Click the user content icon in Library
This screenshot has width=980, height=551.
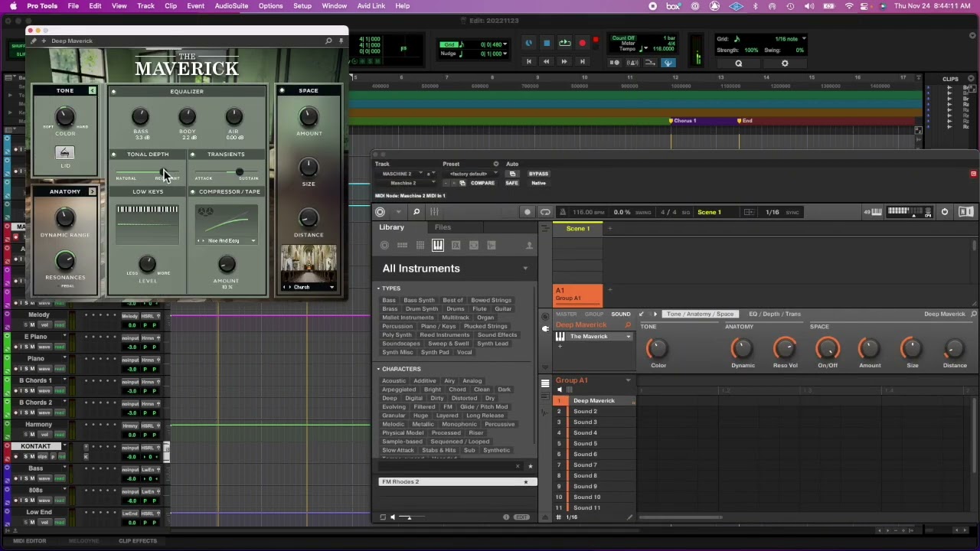(529, 245)
